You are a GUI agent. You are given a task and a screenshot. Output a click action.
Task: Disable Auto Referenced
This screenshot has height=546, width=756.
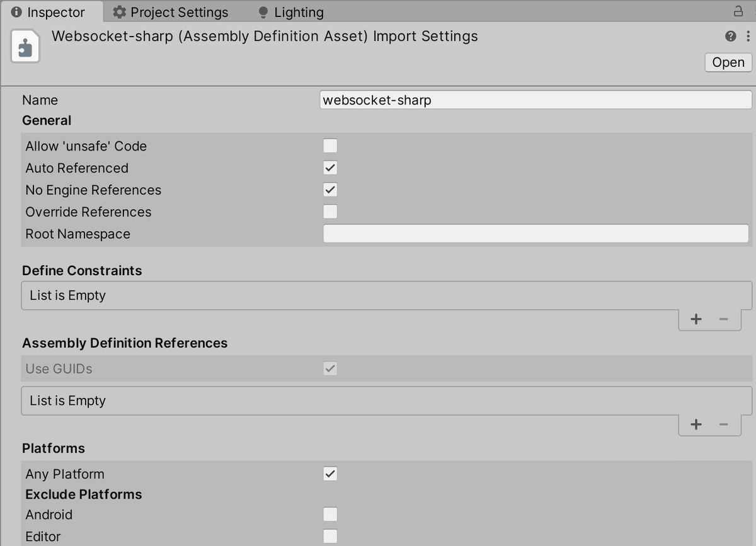tap(330, 168)
